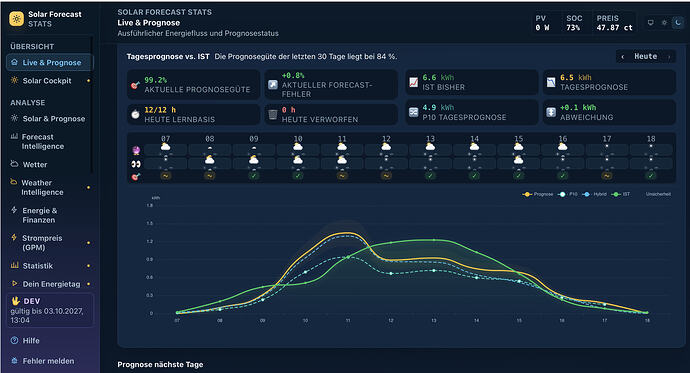Click the Abweichung arrows icon
The height and width of the screenshot is (373, 690).
coord(551,112)
